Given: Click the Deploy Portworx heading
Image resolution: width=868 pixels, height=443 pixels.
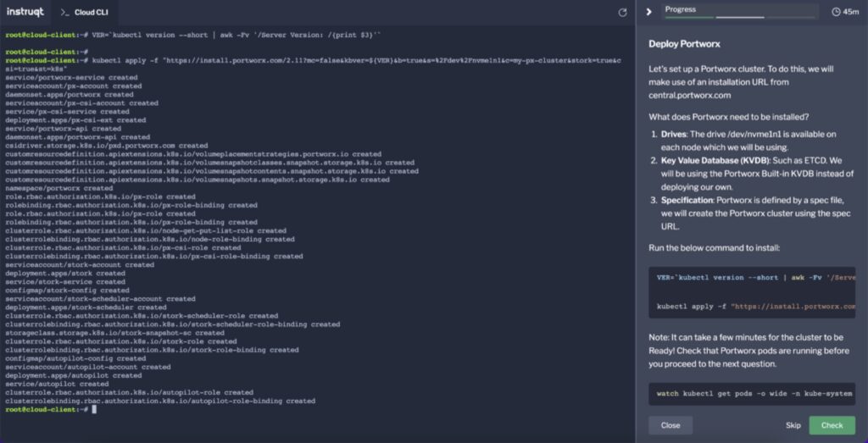Looking at the screenshot, I should tap(685, 44).
